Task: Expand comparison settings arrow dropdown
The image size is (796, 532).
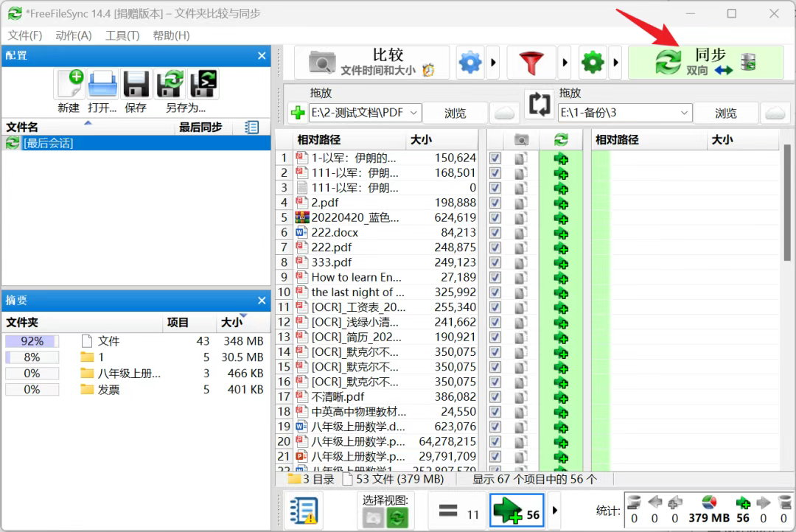Action: 493,63
